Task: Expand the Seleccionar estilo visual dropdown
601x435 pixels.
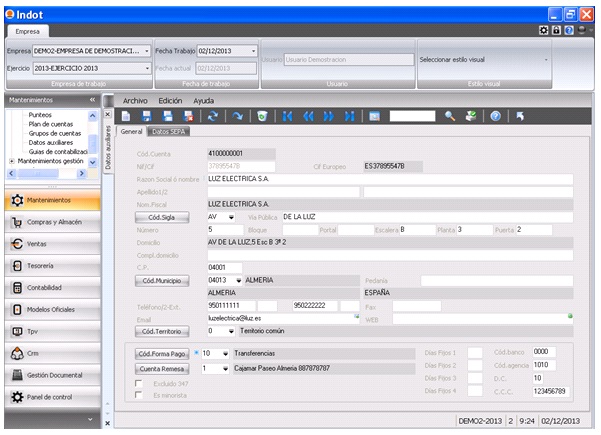Action: coord(546,59)
